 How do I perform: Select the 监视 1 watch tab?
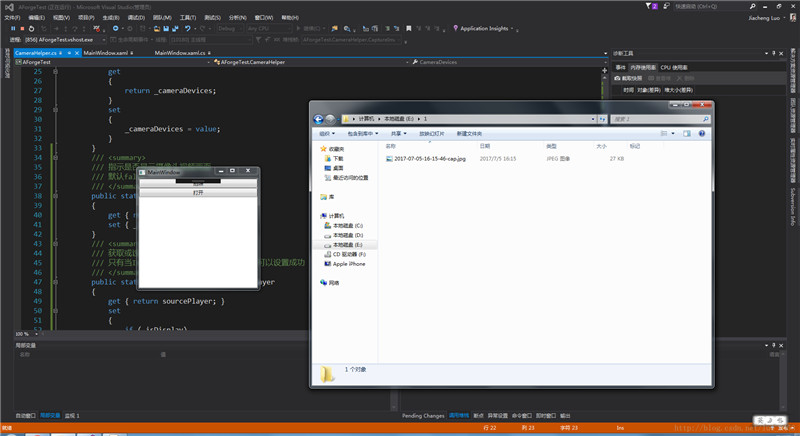click(x=72, y=416)
